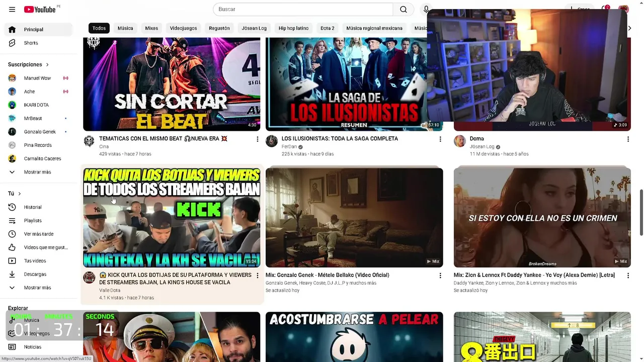Screen dimensions: 644x362
Task: Open more options for KICK QUITA video
Action: 258,276
